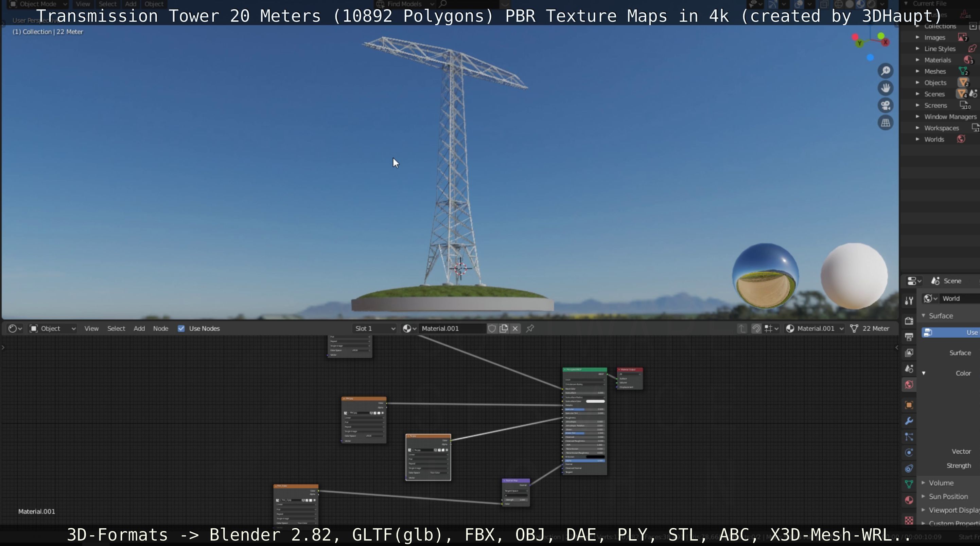Click new material duplicate icon
Viewport: 980px width, 546px height.
[x=504, y=328]
